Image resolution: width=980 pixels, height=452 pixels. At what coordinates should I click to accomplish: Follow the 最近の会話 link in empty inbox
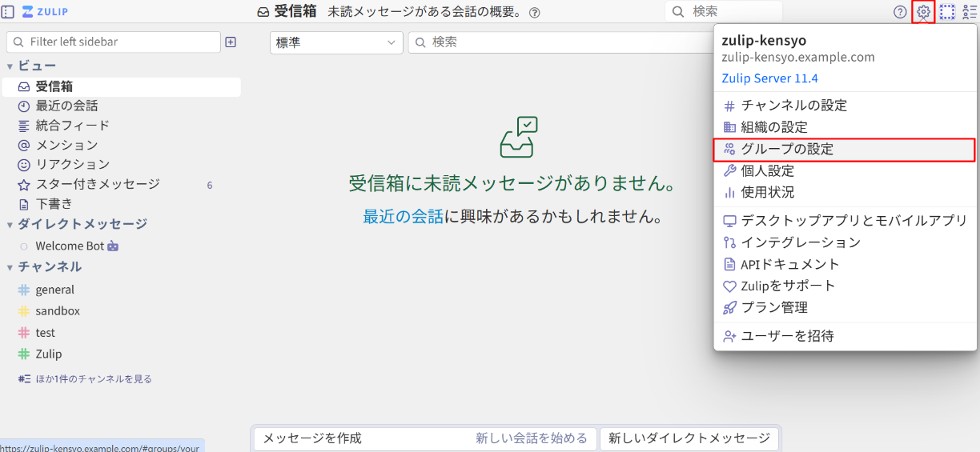403,216
